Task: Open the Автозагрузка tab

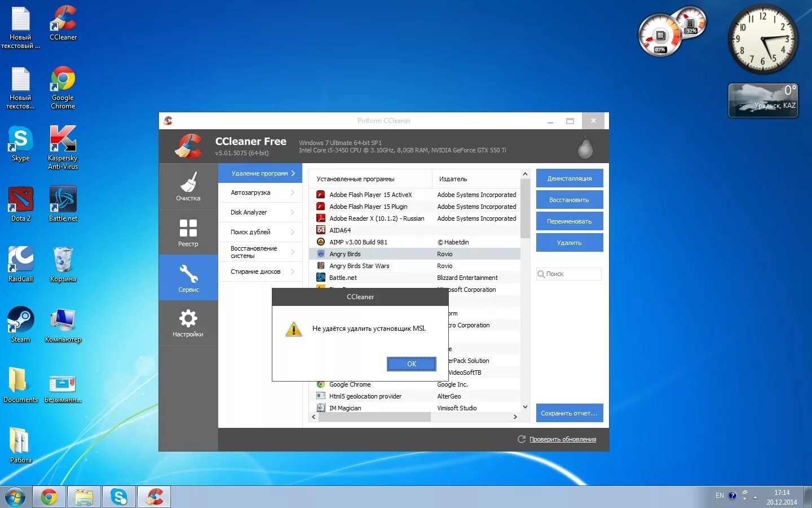Action: click(260, 192)
